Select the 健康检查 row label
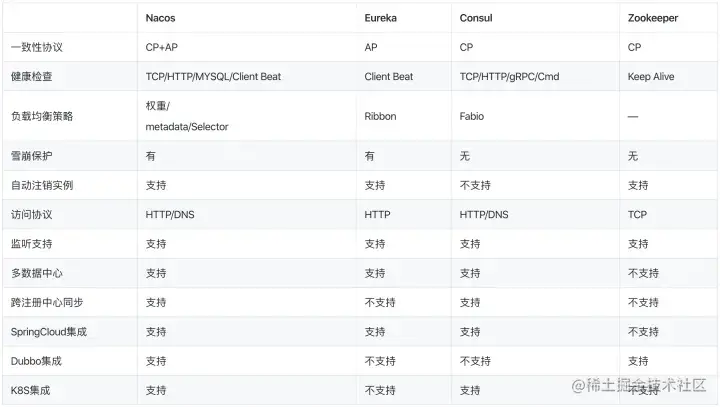This screenshot has height=407, width=720. click(x=31, y=77)
